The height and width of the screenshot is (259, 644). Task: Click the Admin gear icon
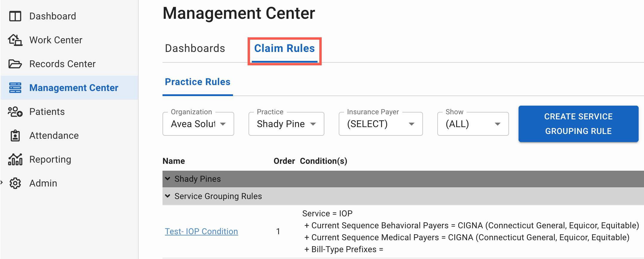15,183
